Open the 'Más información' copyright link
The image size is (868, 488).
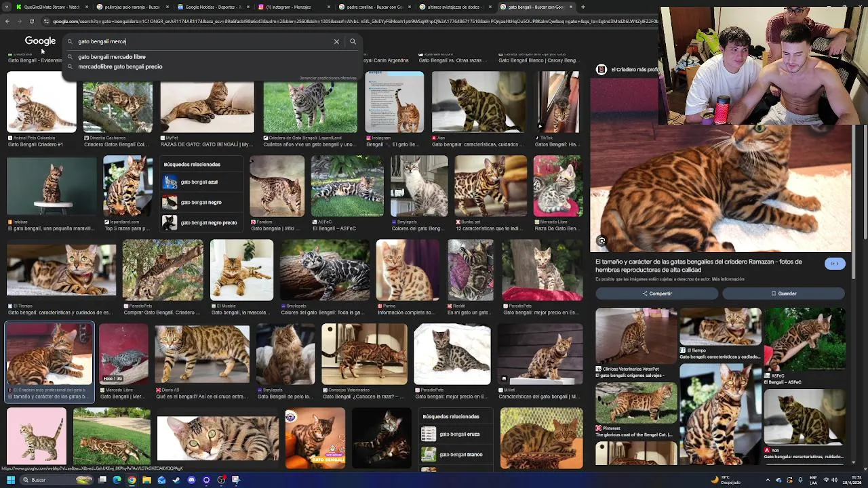pos(729,279)
